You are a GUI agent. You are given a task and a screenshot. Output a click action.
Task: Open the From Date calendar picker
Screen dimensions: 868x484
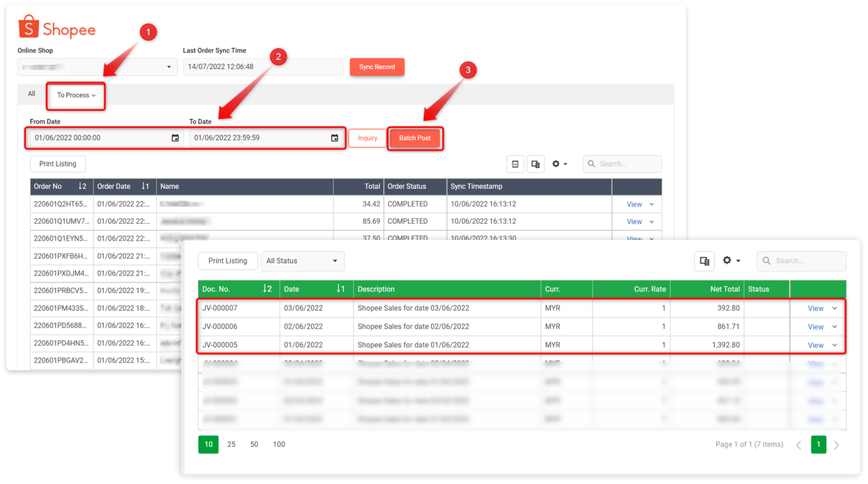(175, 138)
